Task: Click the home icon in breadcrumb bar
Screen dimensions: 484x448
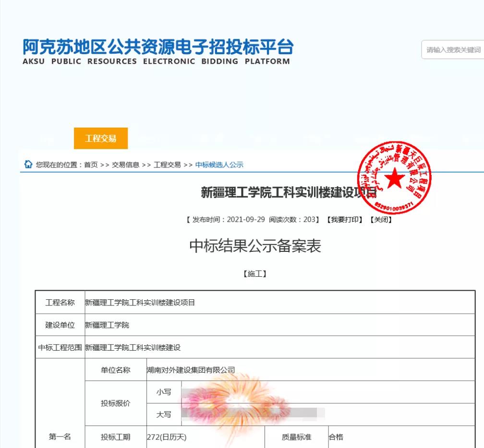Action: (28, 165)
